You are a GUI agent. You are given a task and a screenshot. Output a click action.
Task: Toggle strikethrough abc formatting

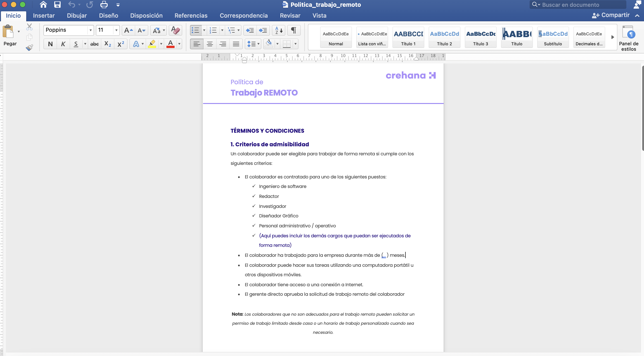[95, 44]
